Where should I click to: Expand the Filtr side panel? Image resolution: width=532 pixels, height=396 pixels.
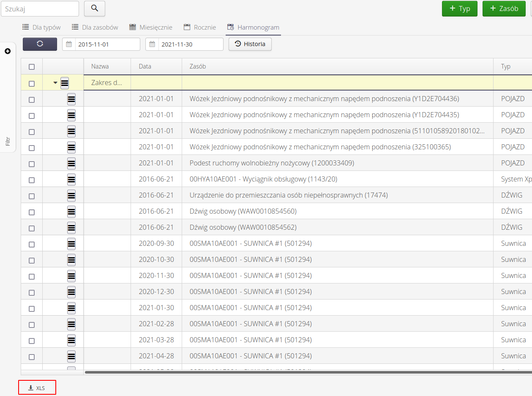tap(8, 141)
